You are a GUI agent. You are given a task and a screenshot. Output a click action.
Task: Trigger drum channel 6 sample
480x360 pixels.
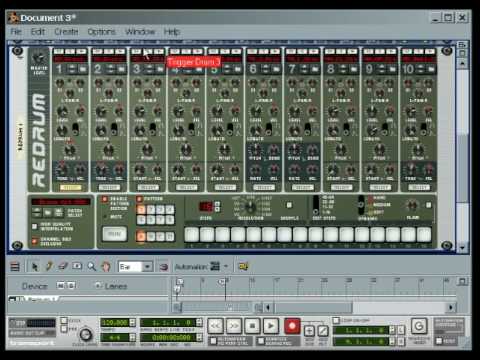(x=275, y=51)
